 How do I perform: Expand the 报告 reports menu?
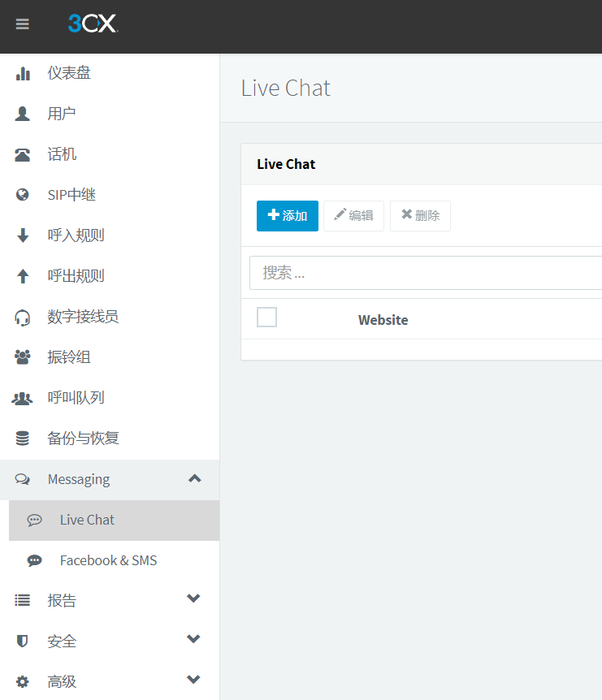coord(193,598)
